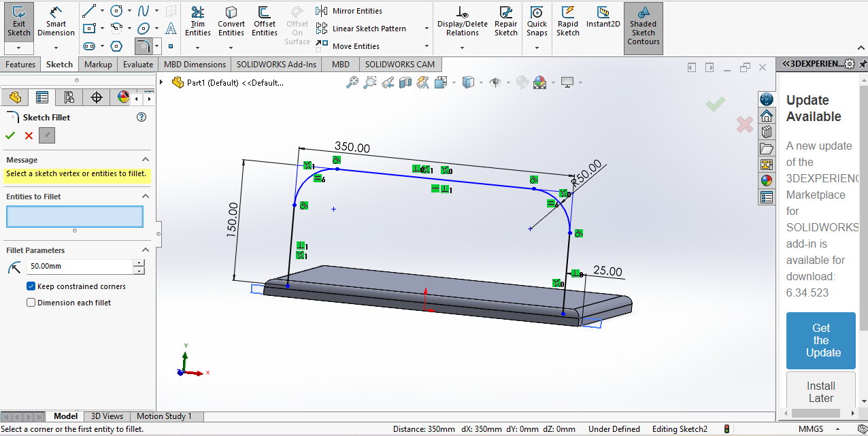Image resolution: width=868 pixels, height=436 pixels.
Task: Collapse the Message section
Action: click(145, 160)
